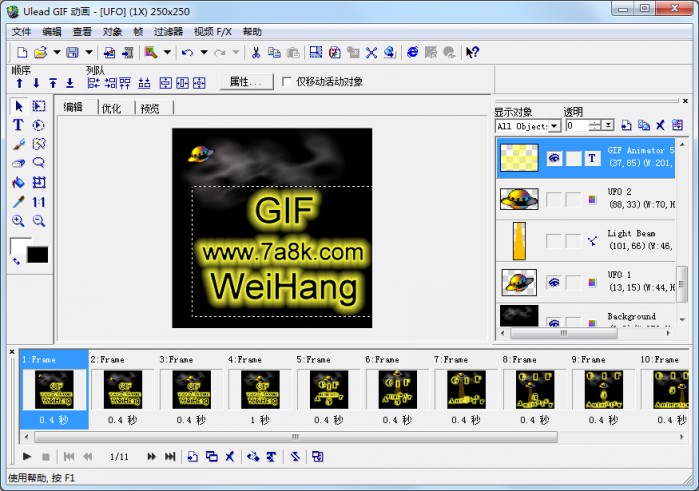Create a new file with the New icon
Screen dimensions: 699x491
click(21, 52)
